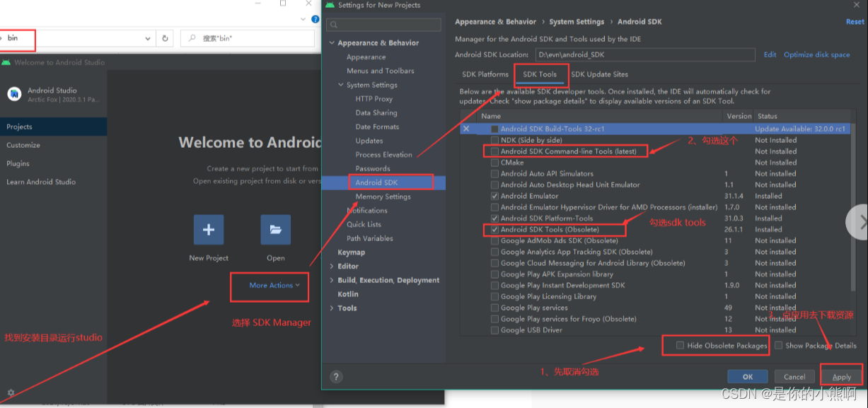Click download mark beside Build-Tools 32-rc1 row
This screenshot has width=868, height=408.
coord(465,129)
